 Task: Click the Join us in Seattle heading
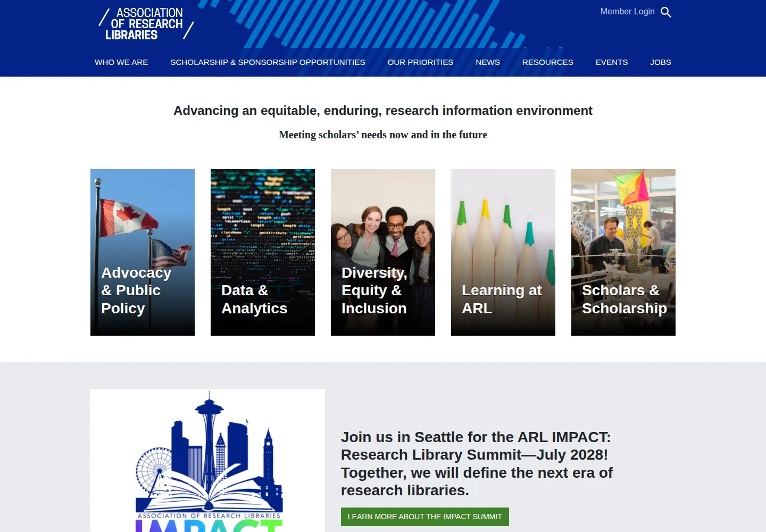(477, 463)
